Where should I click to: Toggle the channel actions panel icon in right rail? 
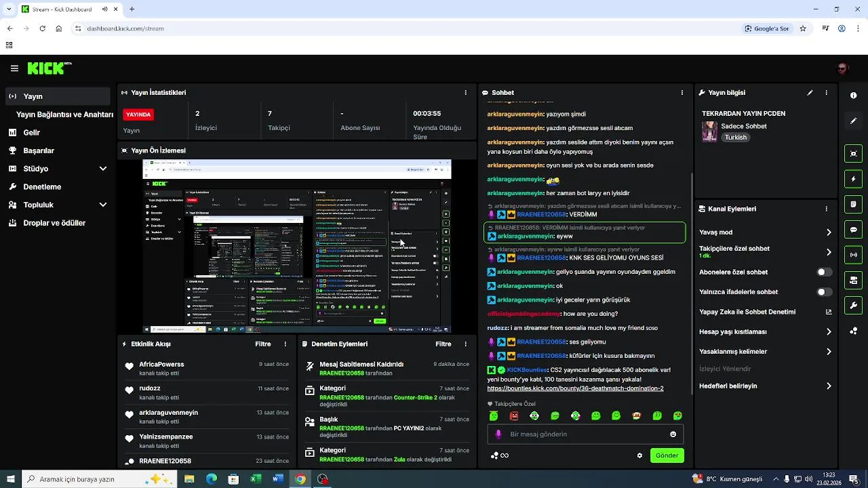(x=853, y=280)
